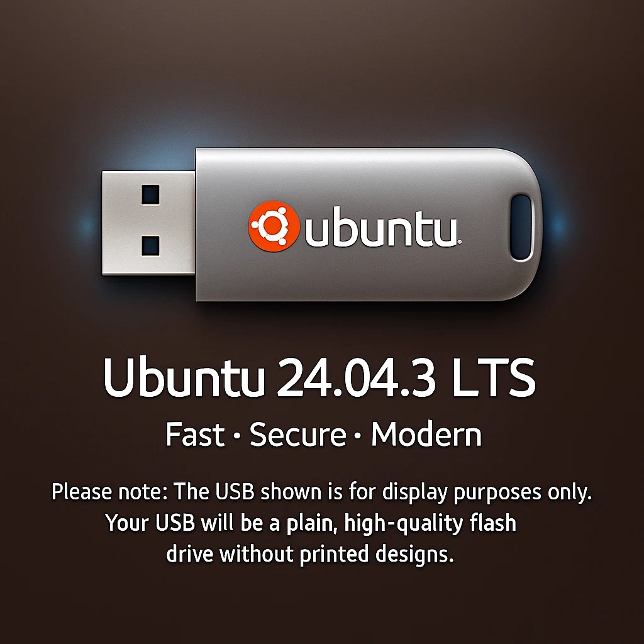Click the blue glow left of the connector
This screenshot has height=644, width=644.
[87, 225]
